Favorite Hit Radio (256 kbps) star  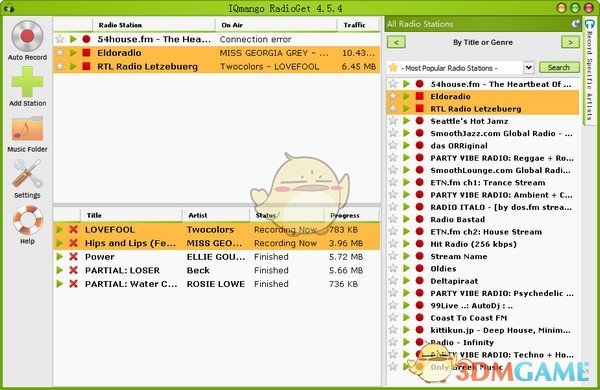click(393, 244)
